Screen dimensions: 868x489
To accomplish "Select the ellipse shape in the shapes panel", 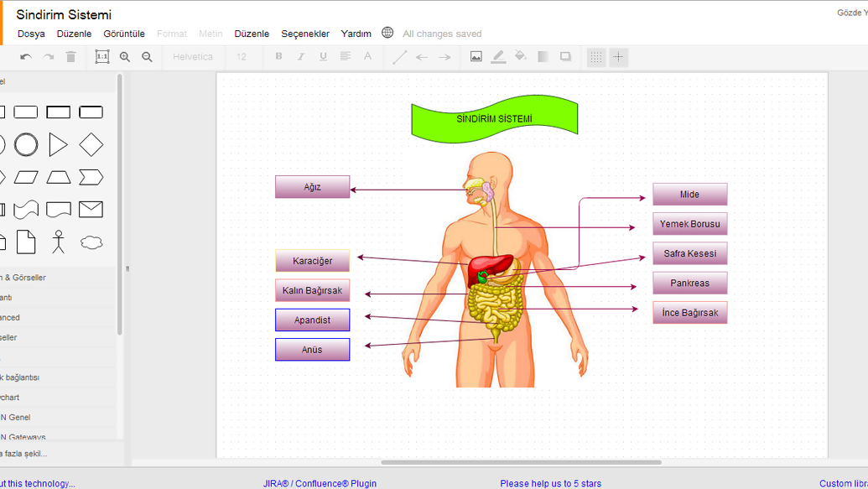I will click(x=26, y=144).
